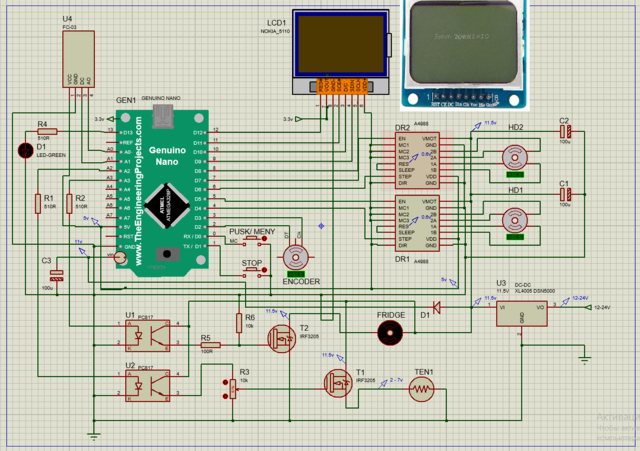Click the blue origin marker in the sheet
640x451 pixels.
click(x=321, y=226)
